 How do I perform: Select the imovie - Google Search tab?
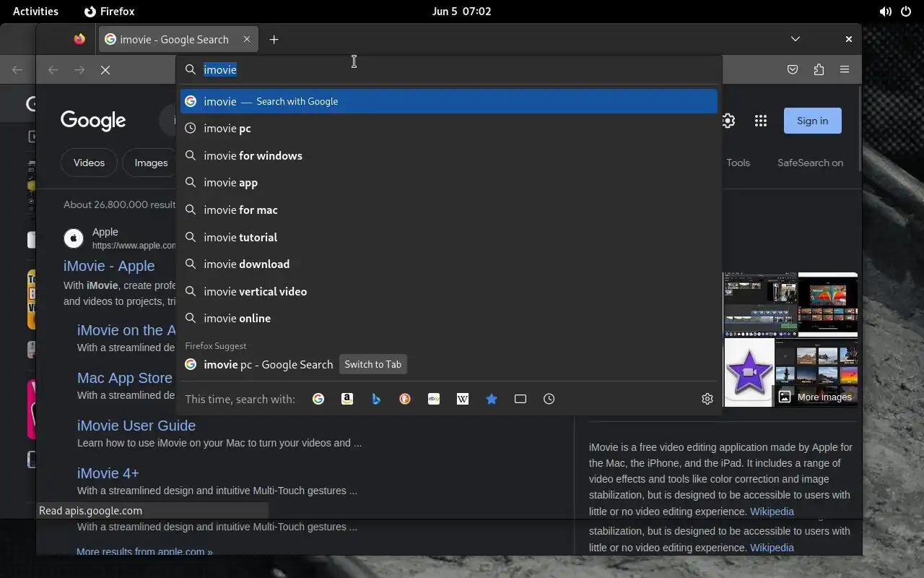pos(178,40)
